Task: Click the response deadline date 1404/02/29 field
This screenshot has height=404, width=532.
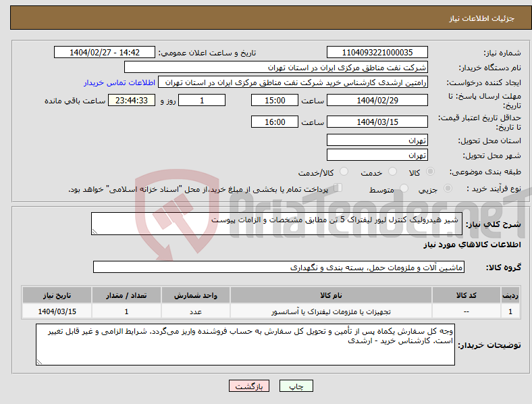Action: [x=377, y=100]
